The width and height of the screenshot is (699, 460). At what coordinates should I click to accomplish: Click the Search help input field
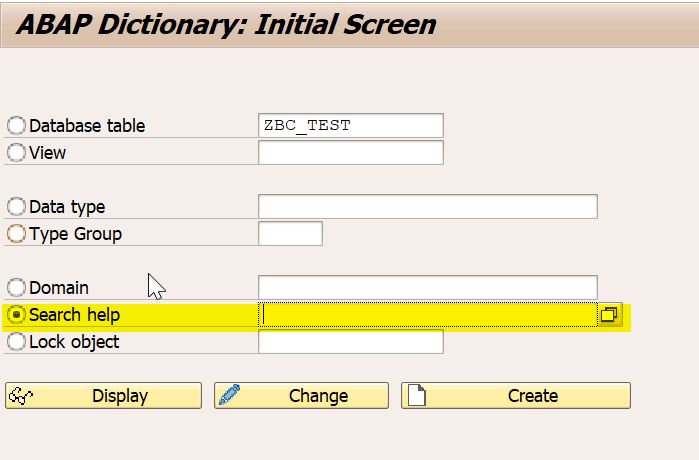(428, 315)
